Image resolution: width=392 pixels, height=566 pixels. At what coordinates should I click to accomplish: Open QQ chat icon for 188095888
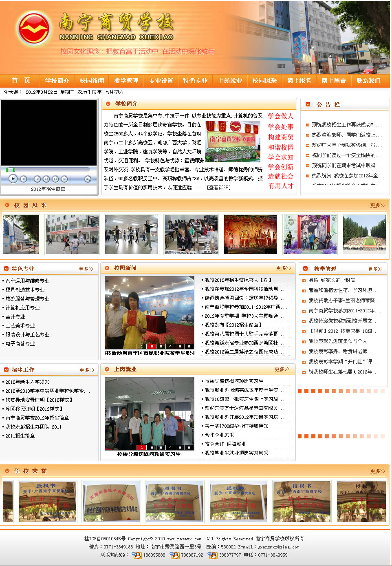137,555
